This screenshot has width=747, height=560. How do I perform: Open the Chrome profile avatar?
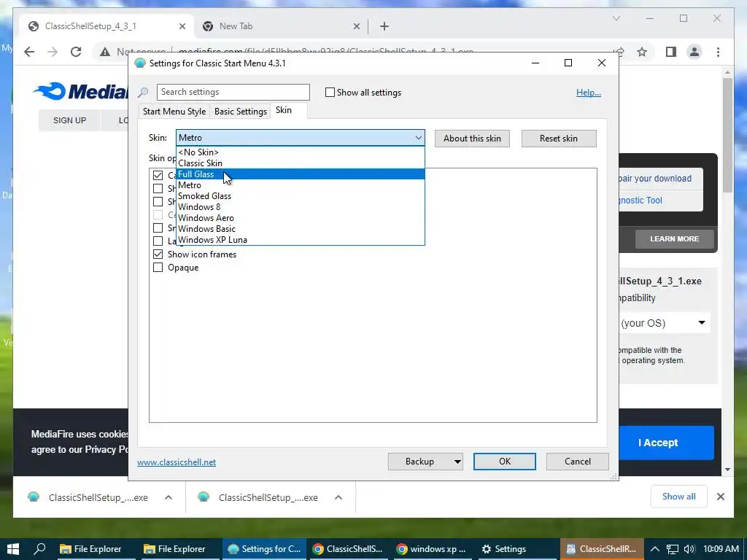pyautogui.click(x=694, y=52)
